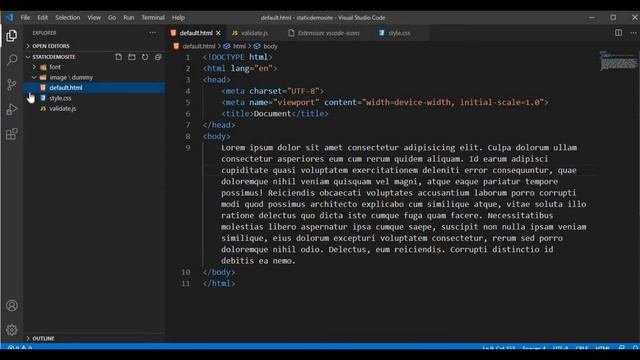The width and height of the screenshot is (640, 360).
Task: Open the Edit menu
Action: click(42, 18)
